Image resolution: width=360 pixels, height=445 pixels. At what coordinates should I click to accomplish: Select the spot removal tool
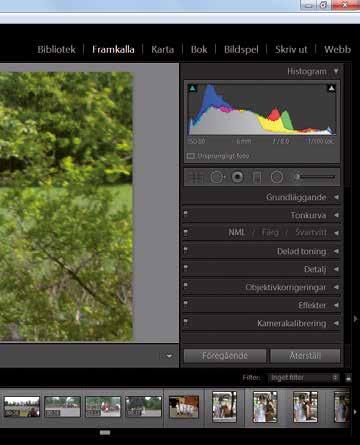click(x=217, y=177)
